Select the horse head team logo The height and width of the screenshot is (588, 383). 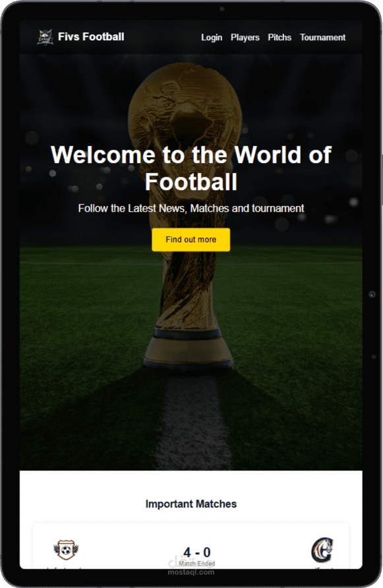click(x=322, y=550)
